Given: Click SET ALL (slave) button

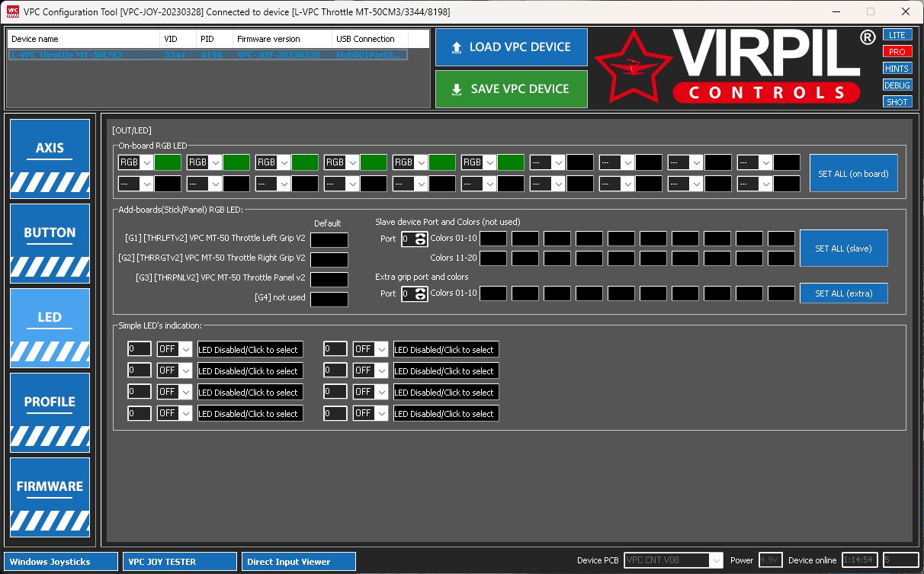Looking at the screenshot, I should (843, 249).
